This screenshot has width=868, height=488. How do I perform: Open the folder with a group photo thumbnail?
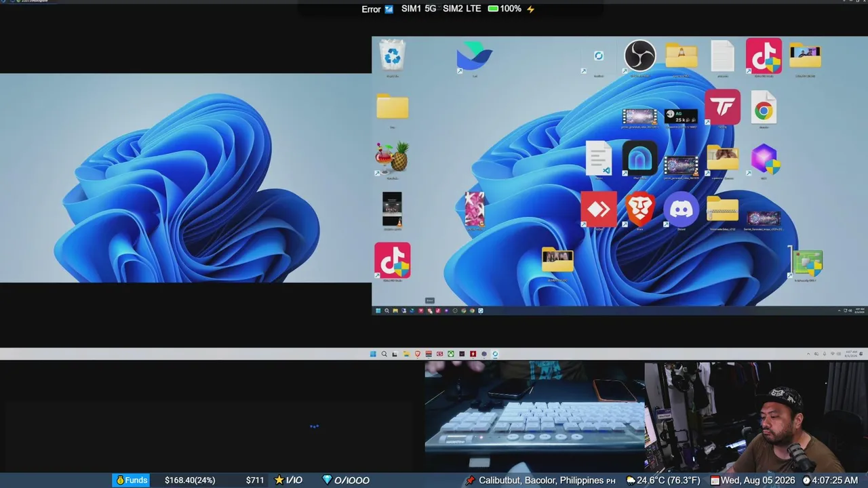pos(557,260)
